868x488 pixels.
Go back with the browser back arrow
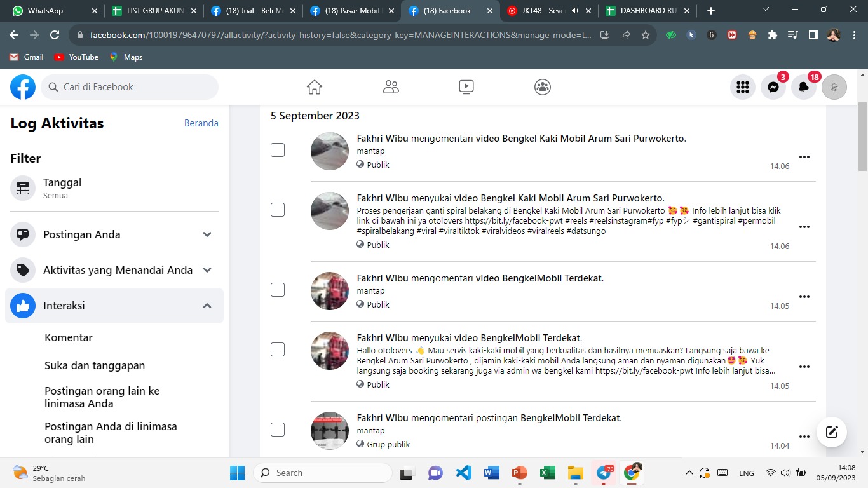(x=14, y=36)
